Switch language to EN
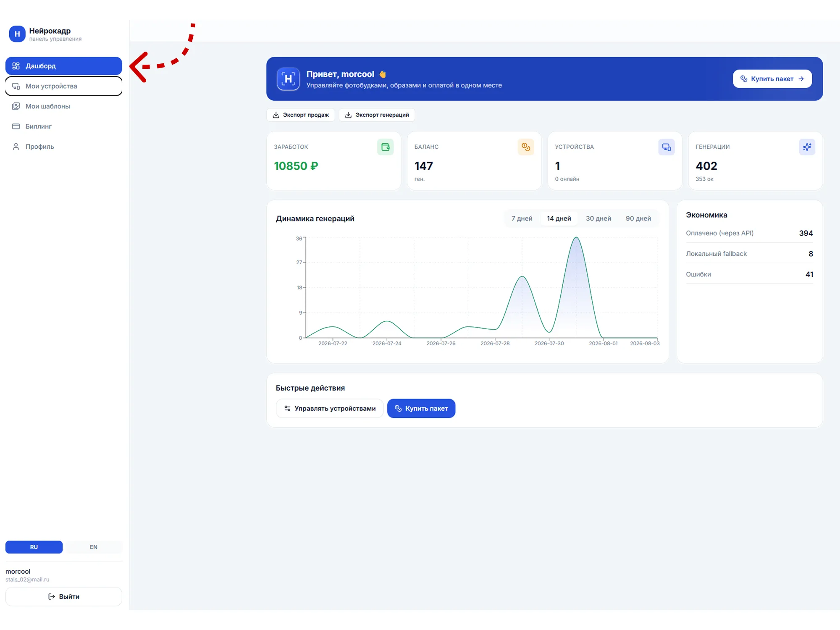The height and width of the screenshot is (630, 840). pos(93,547)
